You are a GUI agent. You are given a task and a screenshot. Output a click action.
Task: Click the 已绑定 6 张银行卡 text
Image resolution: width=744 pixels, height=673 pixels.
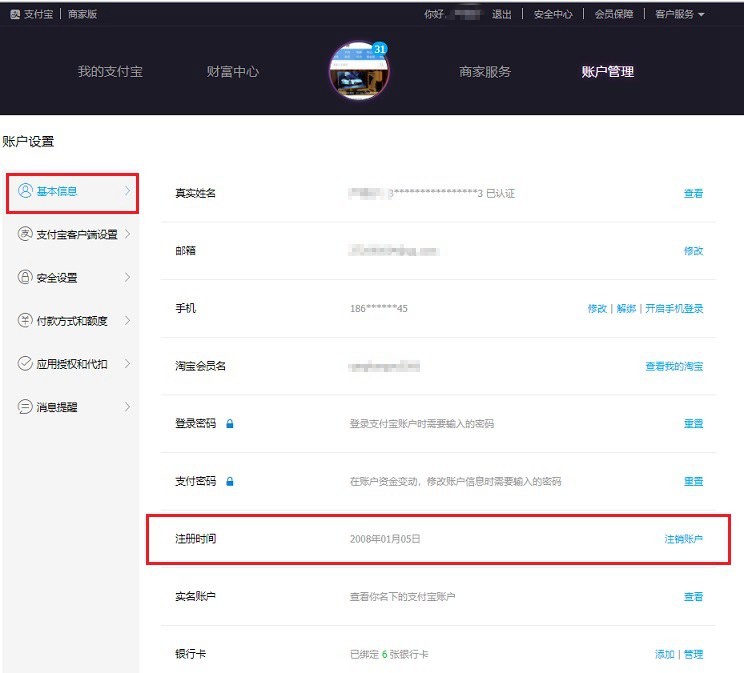pos(389,654)
